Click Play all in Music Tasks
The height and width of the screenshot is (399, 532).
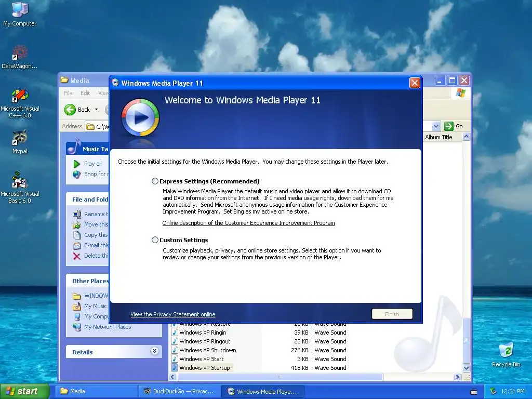click(92, 164)
